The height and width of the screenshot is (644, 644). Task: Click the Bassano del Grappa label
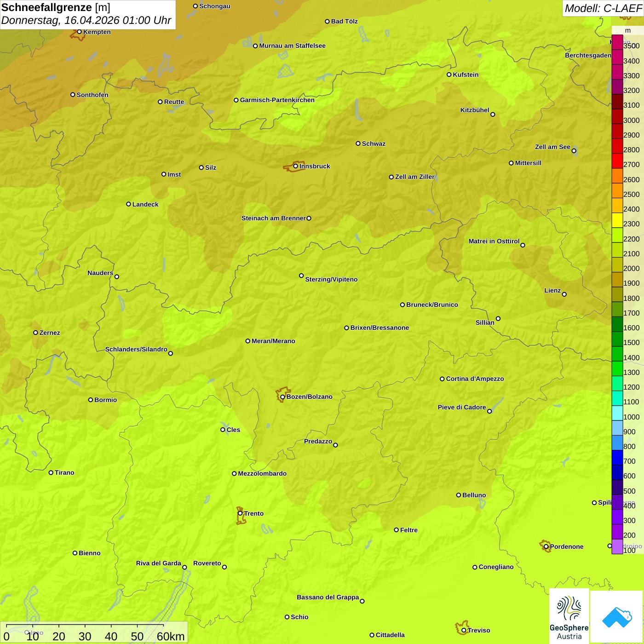[x=328, y=597]
